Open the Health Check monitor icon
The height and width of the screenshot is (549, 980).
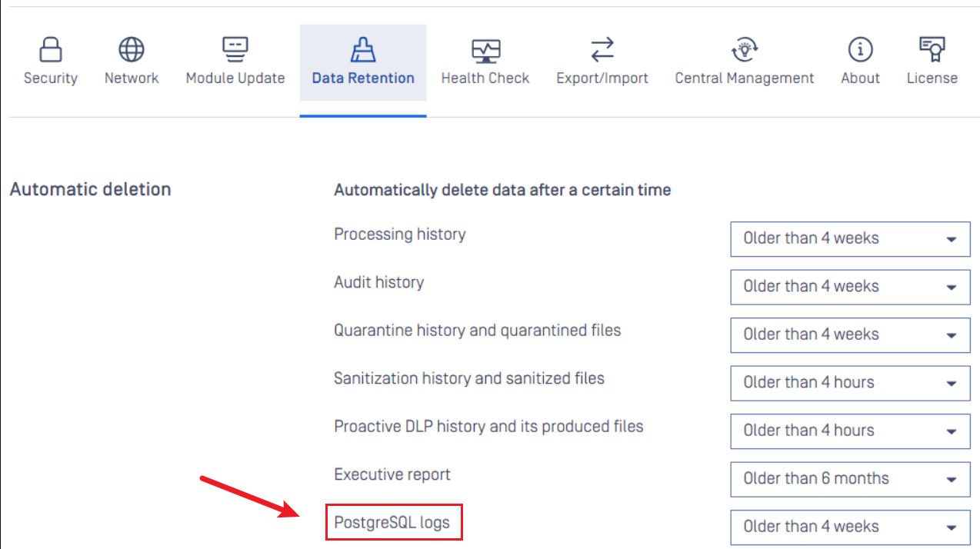point(485,50)
